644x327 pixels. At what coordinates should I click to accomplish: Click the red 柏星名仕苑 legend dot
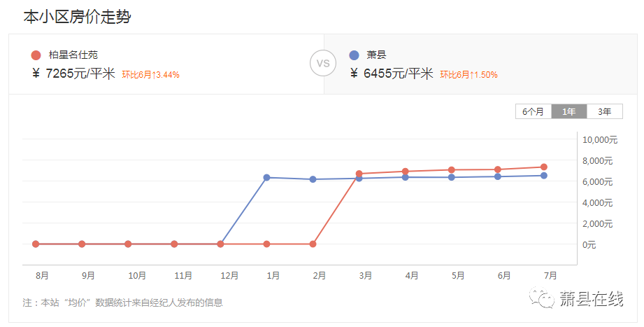(x=36, y=55)
